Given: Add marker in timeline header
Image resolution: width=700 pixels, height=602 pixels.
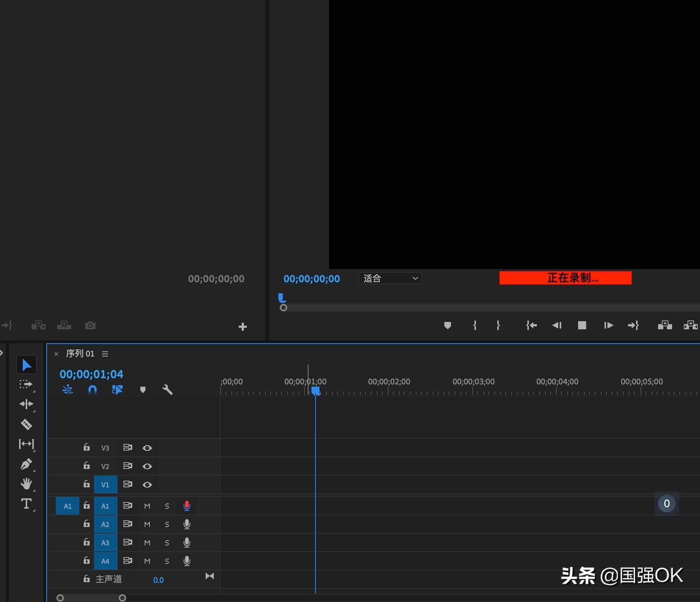Looking at the screenshot, I should [143, 390].
